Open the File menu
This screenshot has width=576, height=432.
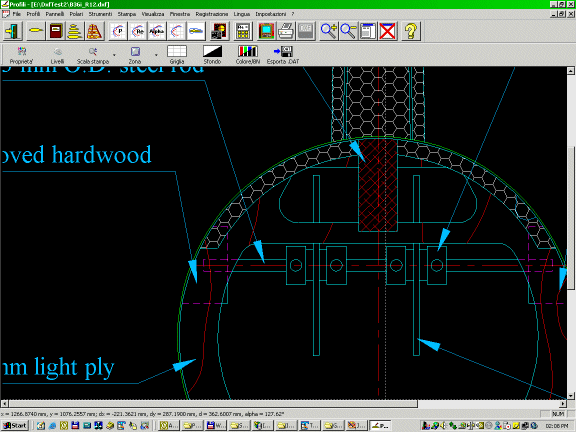pos(17,14)
